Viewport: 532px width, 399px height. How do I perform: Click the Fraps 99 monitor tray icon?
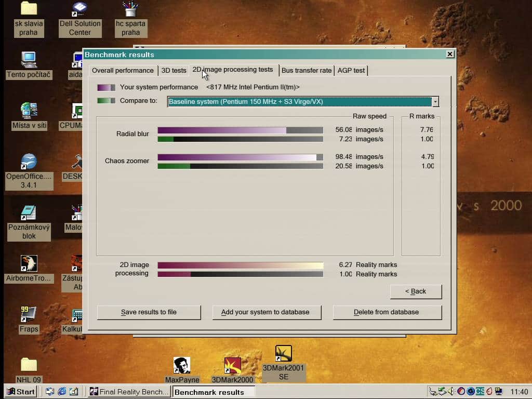(x=498, y=392)
